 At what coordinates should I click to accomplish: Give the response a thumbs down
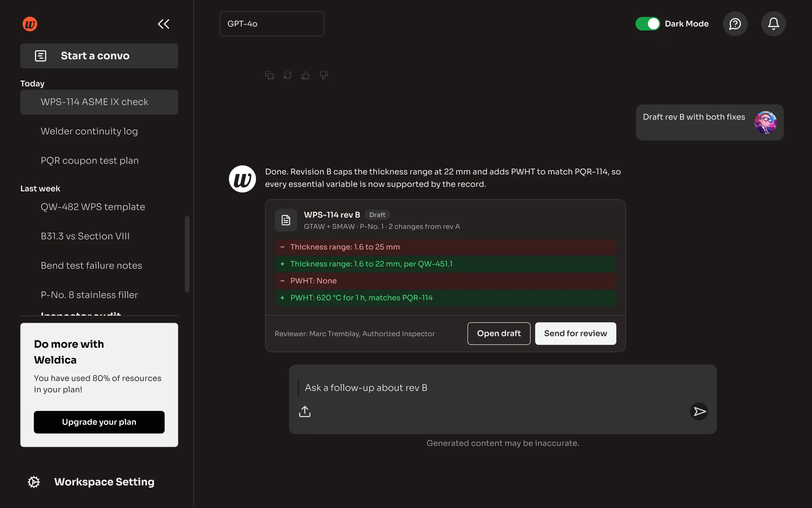pos(324,75)
